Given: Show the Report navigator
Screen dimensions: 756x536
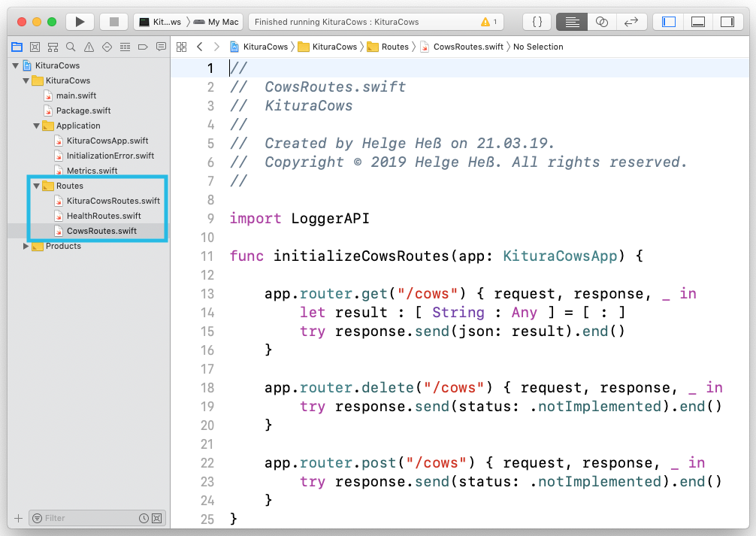Looking at the screenshot, I should point(161,47).
